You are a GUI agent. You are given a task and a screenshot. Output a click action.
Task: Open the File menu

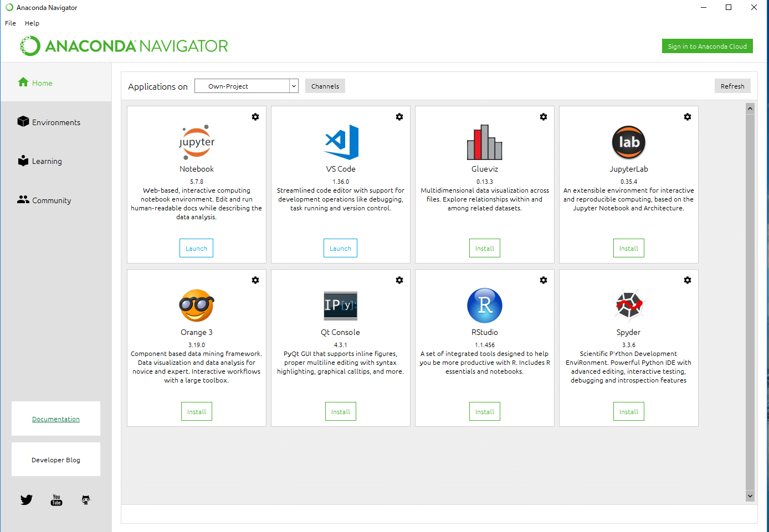coord(11,23)
